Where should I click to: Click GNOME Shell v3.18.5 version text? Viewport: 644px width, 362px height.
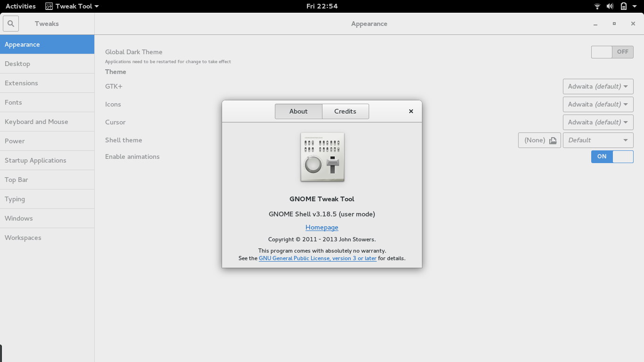[x=322, y=214]
